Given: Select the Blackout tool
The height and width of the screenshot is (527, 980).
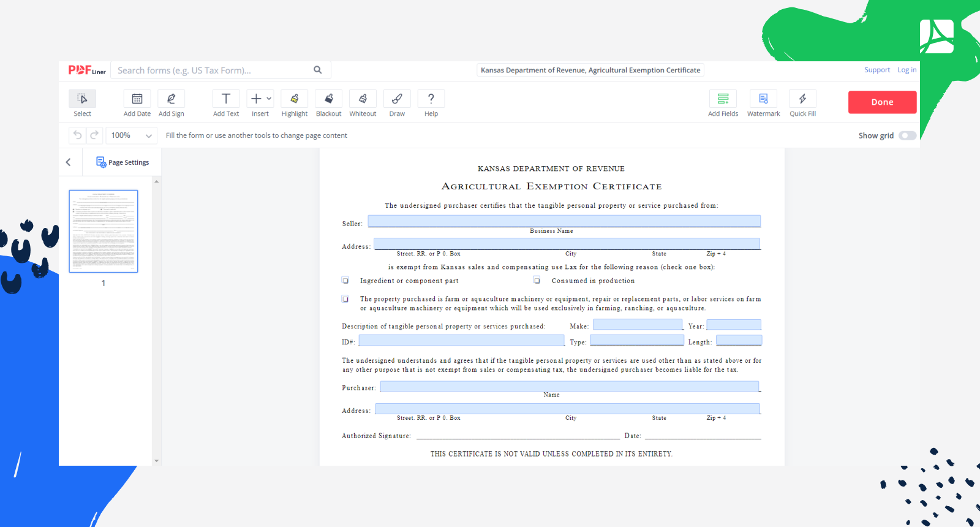Looking at the screenshot, I should (x=329, y=99).
